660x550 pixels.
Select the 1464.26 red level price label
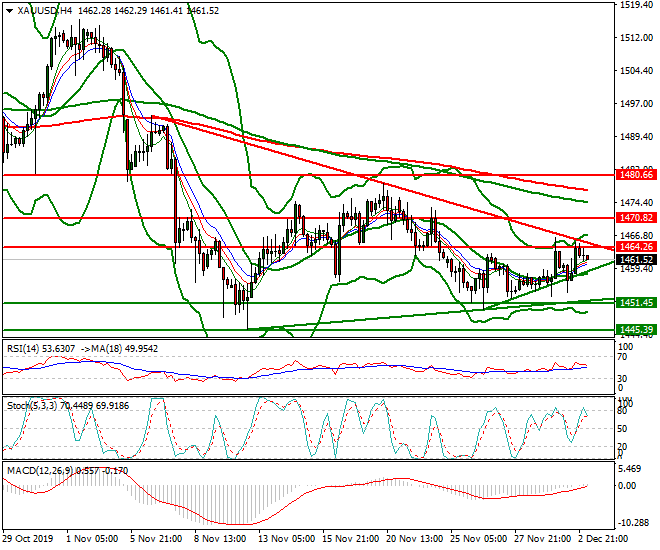[636, 247]
